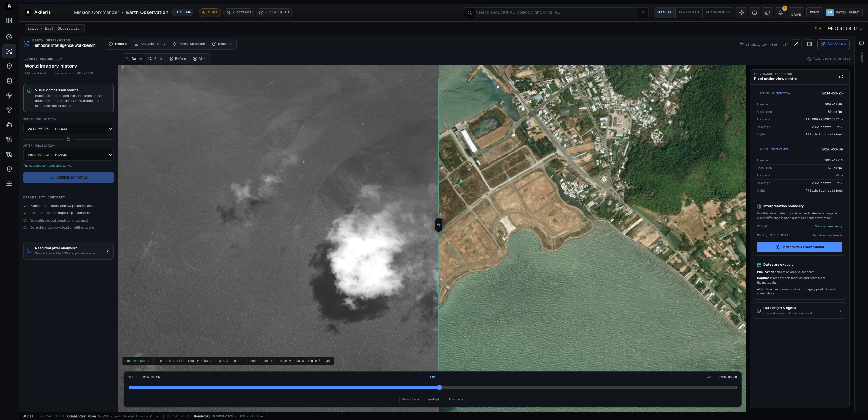This screenshot has height=420, width=868.
Task: Open the gauge dashboard icon in sidebar
Action: (x=9, y=37)
